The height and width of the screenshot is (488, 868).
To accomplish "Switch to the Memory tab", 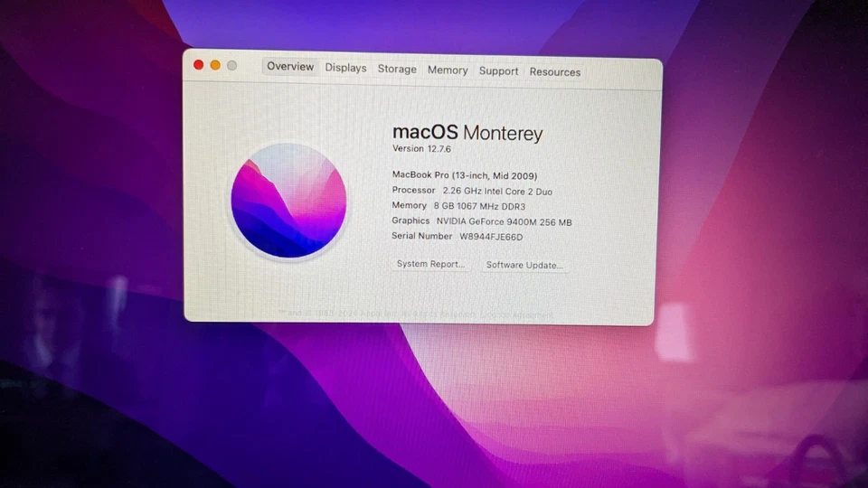I will pyautogui.click(x=448, y=70).
